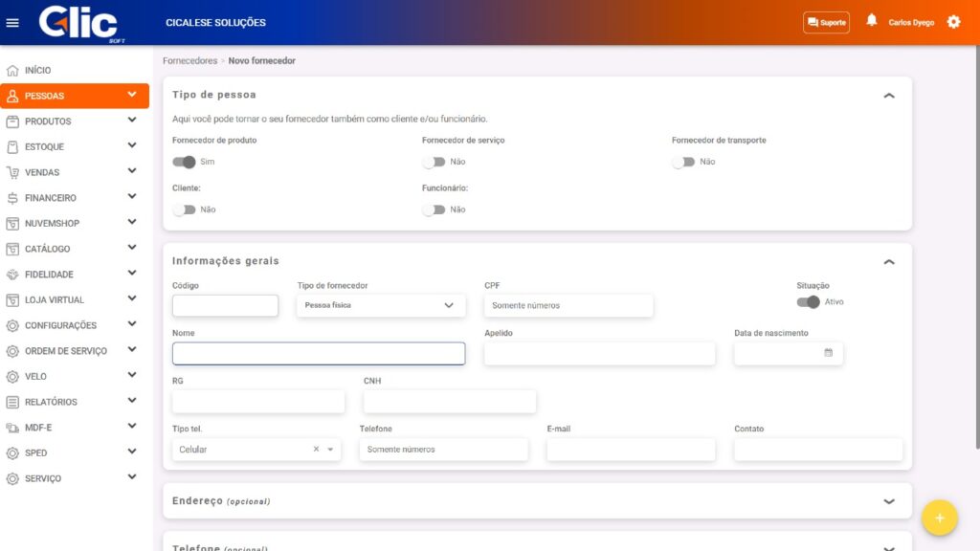Open the Tipo de fornecedor dropdown
The width and height of the screenshot is (980, 551).
click(x=381, y=305)
